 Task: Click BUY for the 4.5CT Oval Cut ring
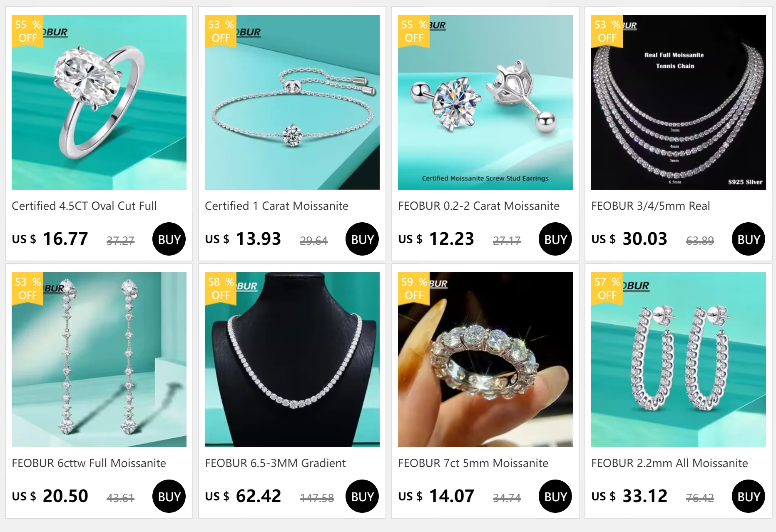[169, 239]
